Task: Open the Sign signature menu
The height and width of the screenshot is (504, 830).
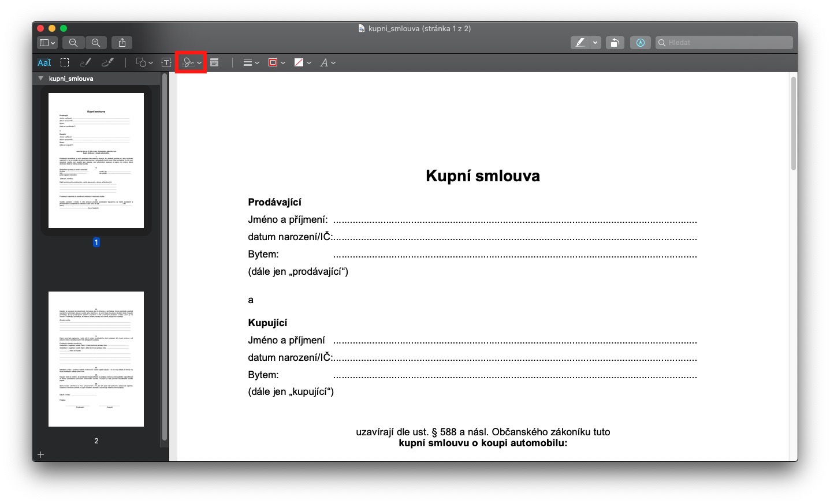Action: 191,62
